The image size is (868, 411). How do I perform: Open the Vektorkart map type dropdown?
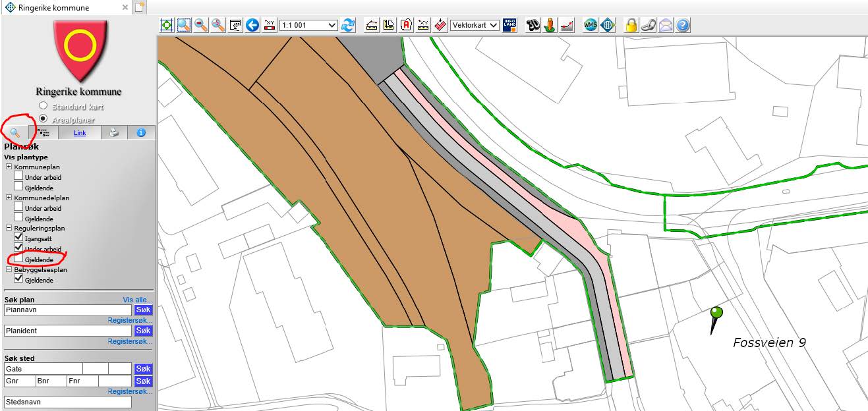475,25
